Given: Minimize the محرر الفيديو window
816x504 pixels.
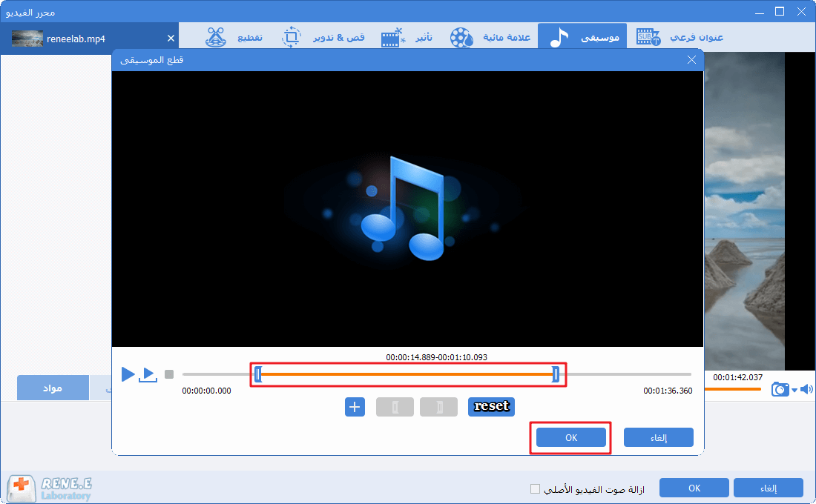Looking at the screenshot, I should (x=760, y=12).
